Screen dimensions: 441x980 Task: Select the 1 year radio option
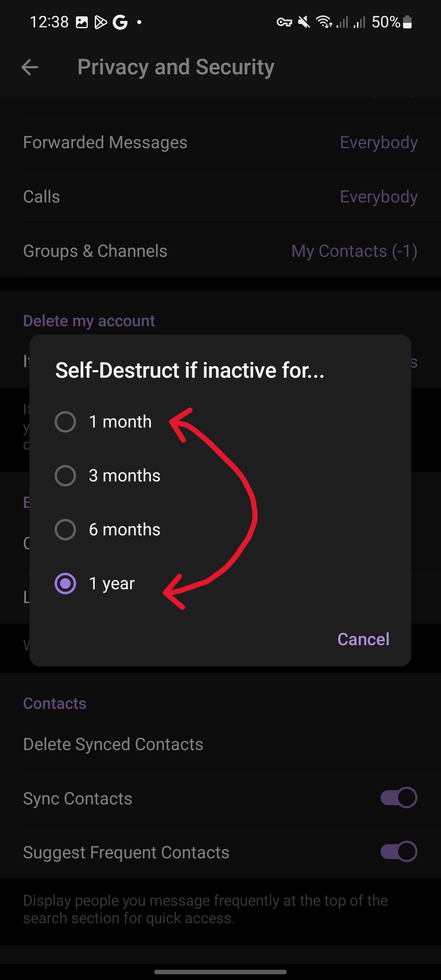(65, 584)
